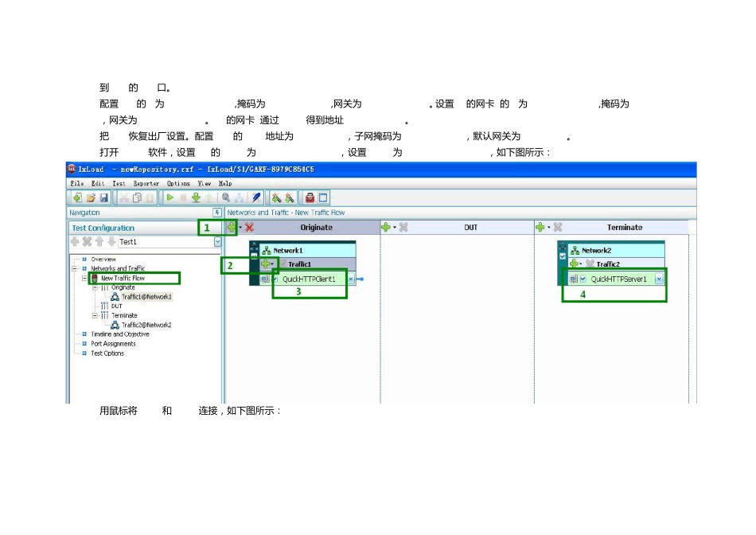Click the first wizard wand toolbar icon
The height and width of the screenshot is (535, 756).
pyautogui.click(x=276, y=197)
